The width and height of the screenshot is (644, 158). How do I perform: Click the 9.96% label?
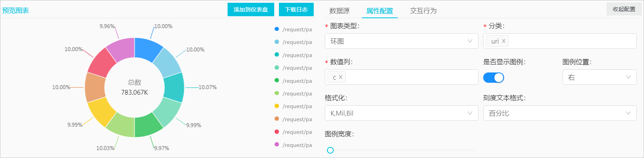click(x=107, y=26)
